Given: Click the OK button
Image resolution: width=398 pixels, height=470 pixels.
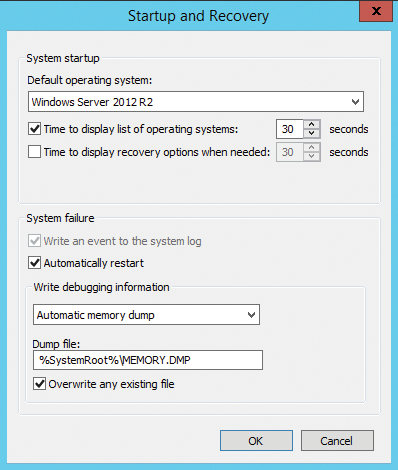Looking at the screenshot, I should [x=256, y=441].
